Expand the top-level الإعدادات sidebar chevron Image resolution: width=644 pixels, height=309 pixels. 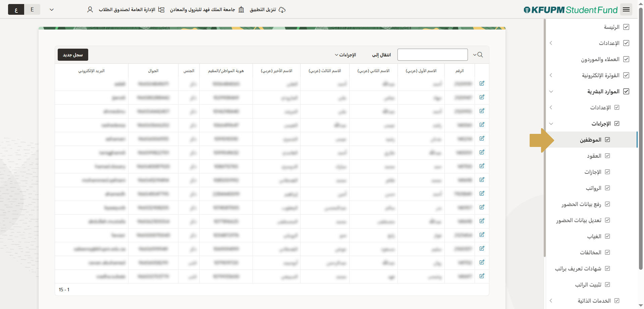coord(551,43)
